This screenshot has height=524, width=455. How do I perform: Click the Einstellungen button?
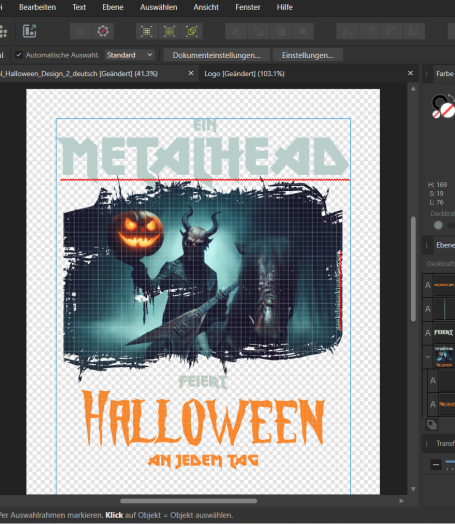pos(308,55)
